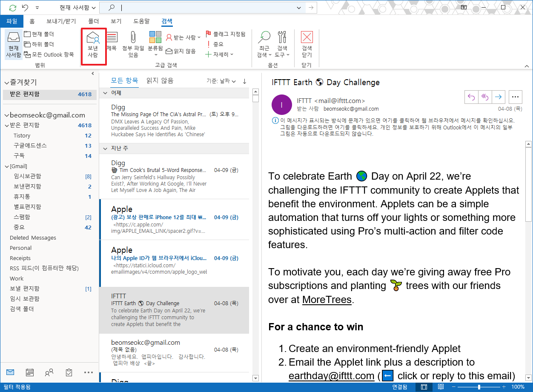Switch to the 보내기/받기 ribbon tab
Viewport: 533px width, 392px height.
(61, 21)
